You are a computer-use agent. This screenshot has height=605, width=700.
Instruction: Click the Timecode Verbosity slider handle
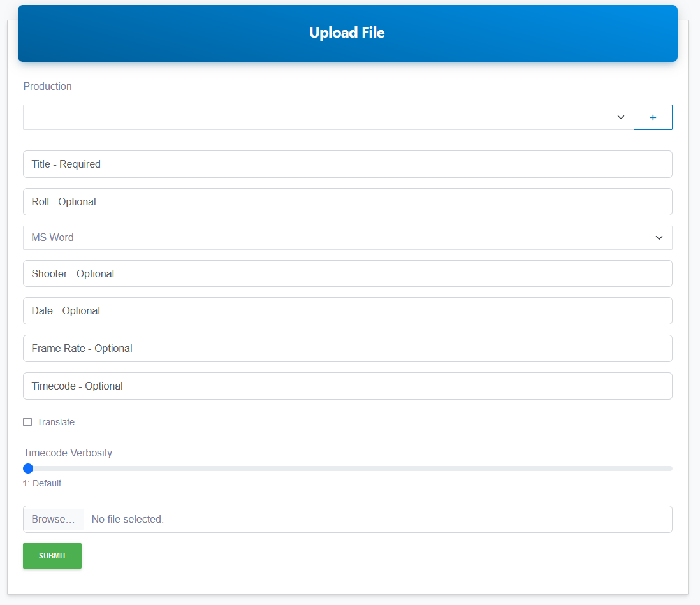click(x=27, y=468)
